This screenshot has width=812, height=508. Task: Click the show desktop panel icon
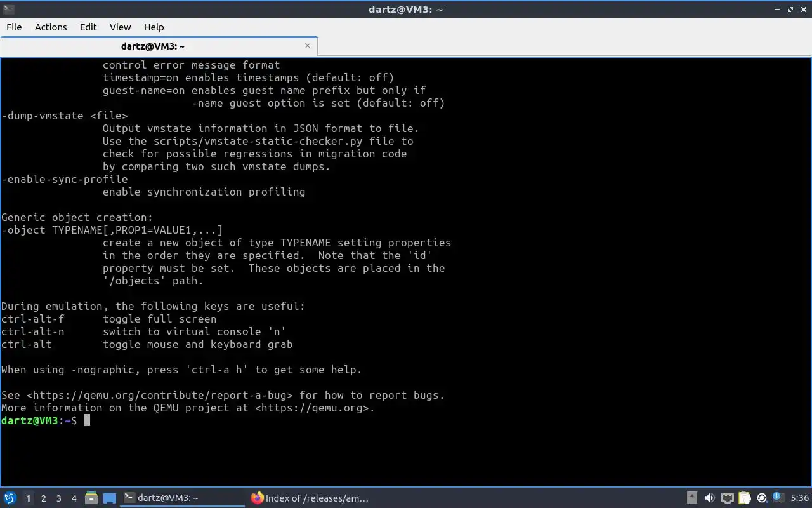pos(110,498)
